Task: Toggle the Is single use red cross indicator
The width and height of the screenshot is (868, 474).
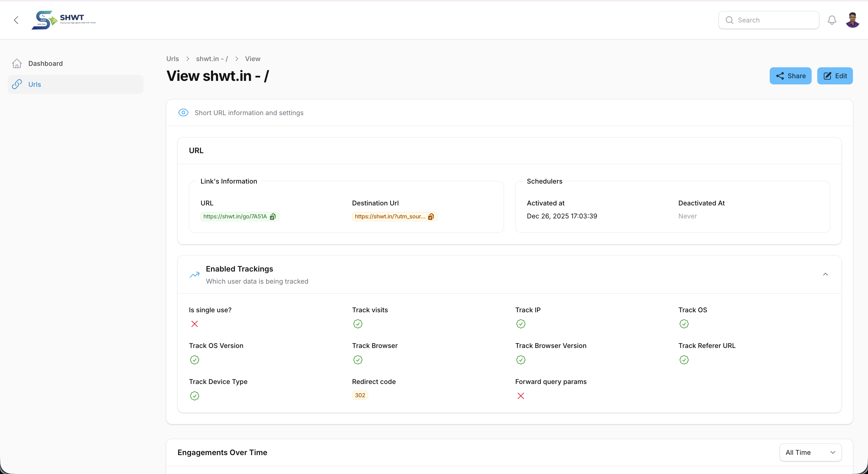Action: pos(195,324)
